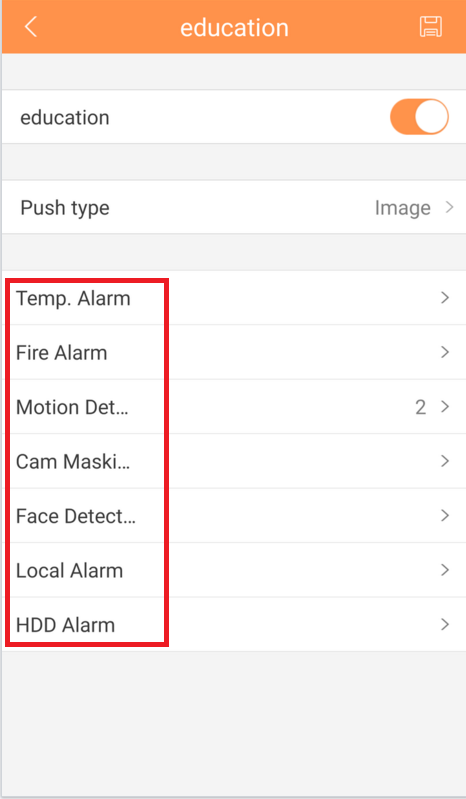Screen dimensions: 466x799
Task: Expand the Push type chevron arrow
Action: click(x=449, y=207)
